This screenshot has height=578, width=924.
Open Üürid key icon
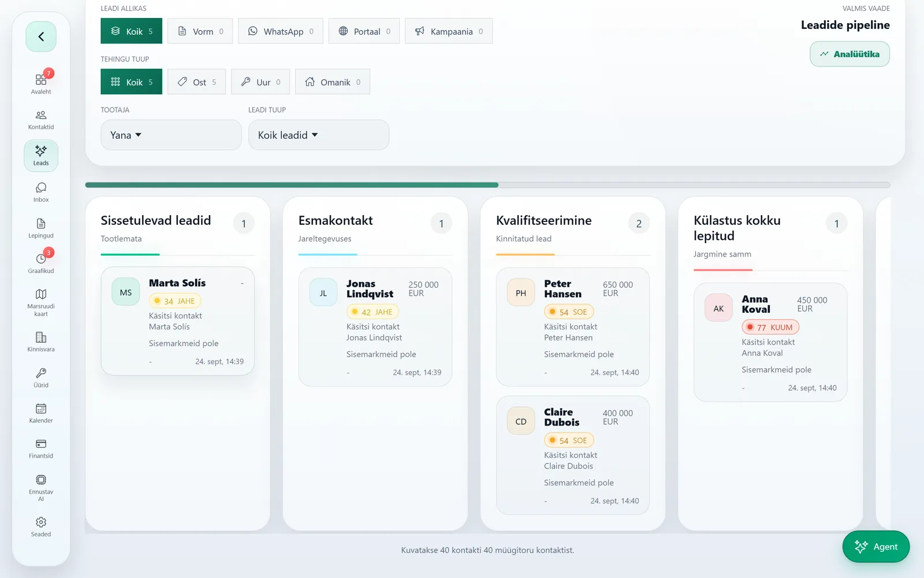(41, 377)
